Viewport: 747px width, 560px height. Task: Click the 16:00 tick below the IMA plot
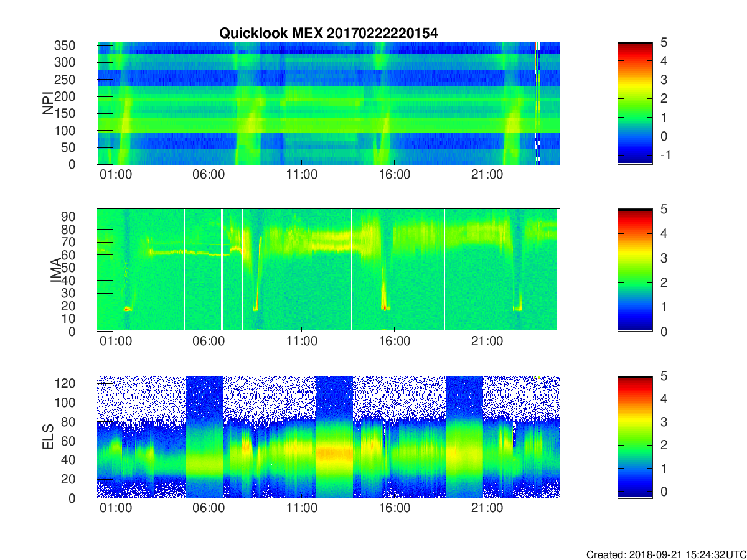click(394, 342)
